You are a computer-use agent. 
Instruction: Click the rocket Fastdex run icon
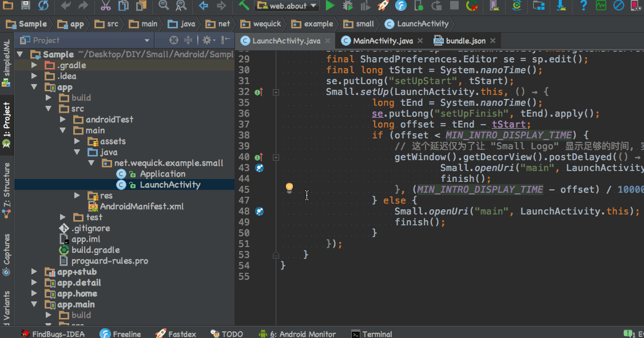click(383, 5)
